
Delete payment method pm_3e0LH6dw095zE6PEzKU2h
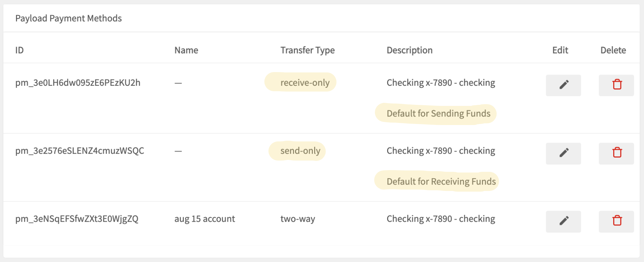[x=616, y=85]
